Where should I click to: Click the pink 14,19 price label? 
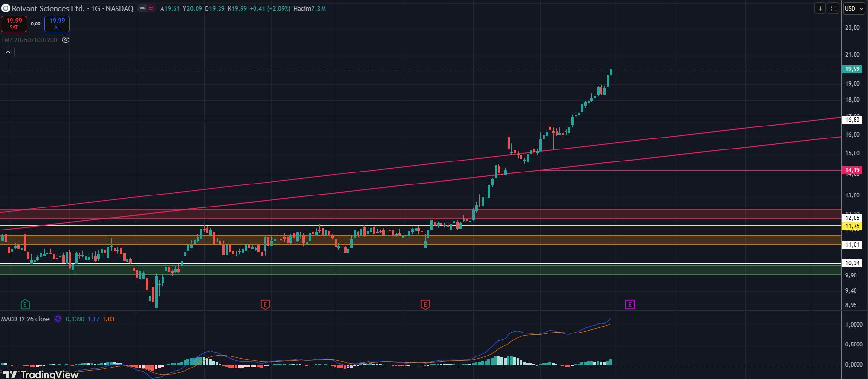click(x=852, y=170)
